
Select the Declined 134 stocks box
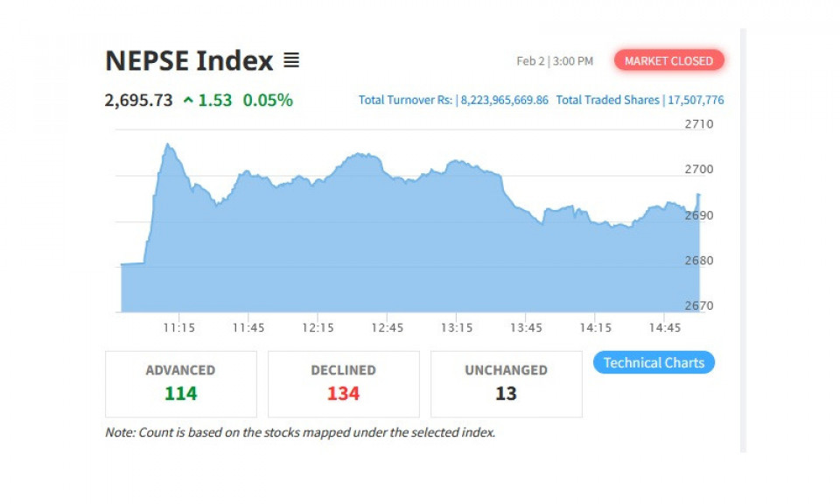(x=343, y=383)
